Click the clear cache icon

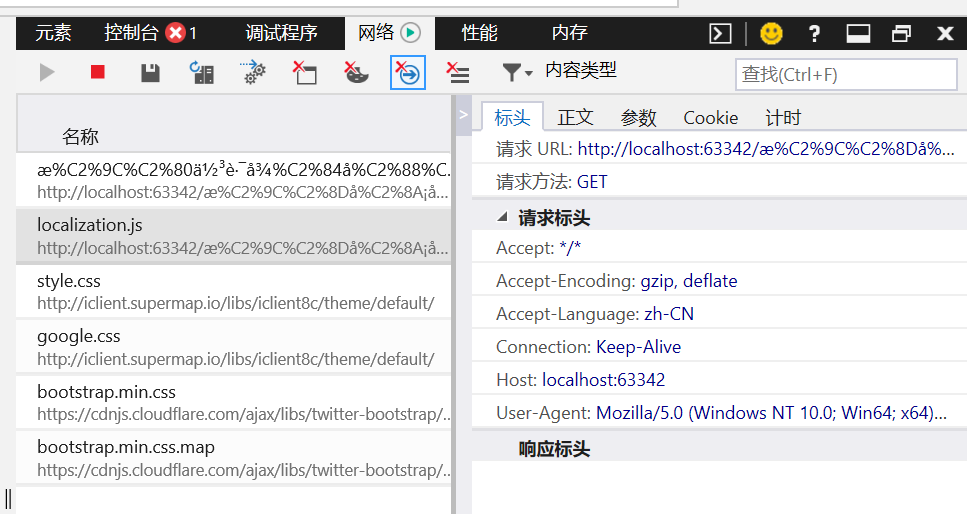[304, 72]
